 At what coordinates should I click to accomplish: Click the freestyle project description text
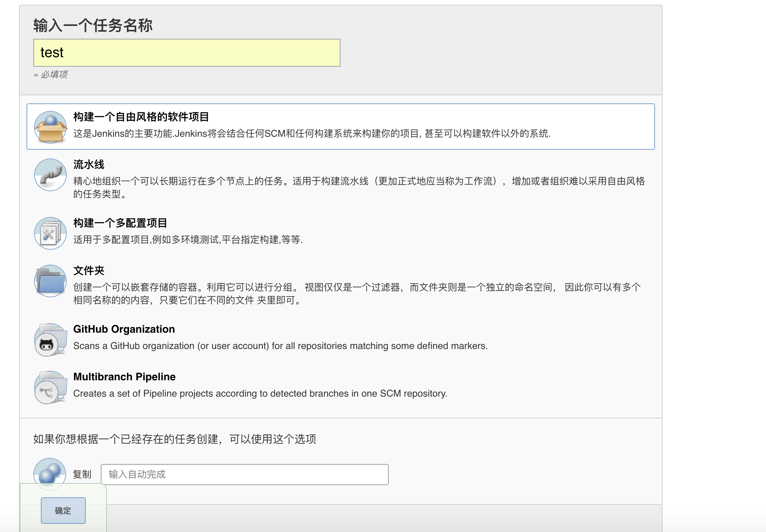point(312,134)
